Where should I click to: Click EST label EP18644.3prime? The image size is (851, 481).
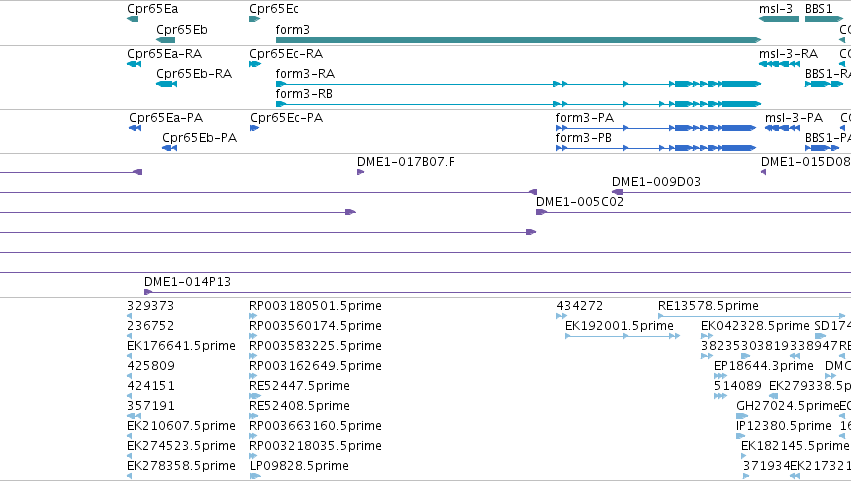point(764,366)
